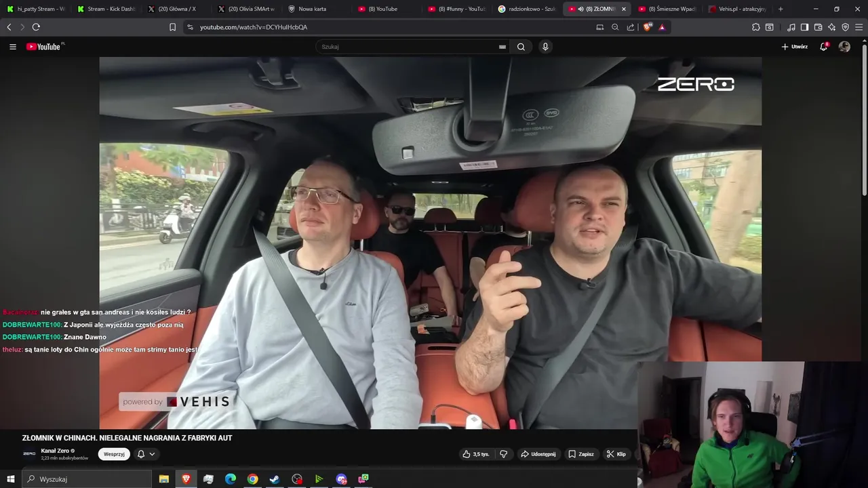The image size is (868, 488).
Task: Open Steam from the taskbar
Action: point(275,479)
